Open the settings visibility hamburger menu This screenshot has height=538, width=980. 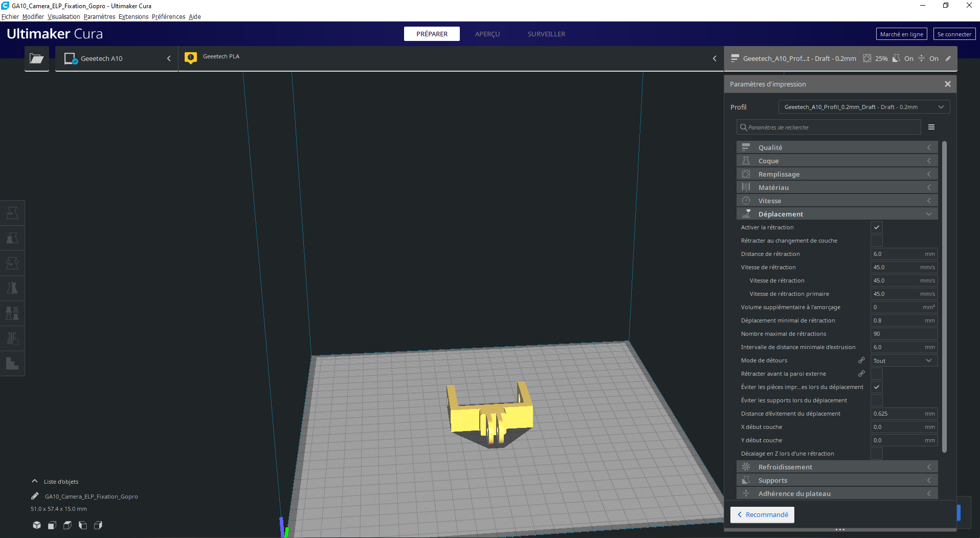pyautogui.click(x=931, y=127)
